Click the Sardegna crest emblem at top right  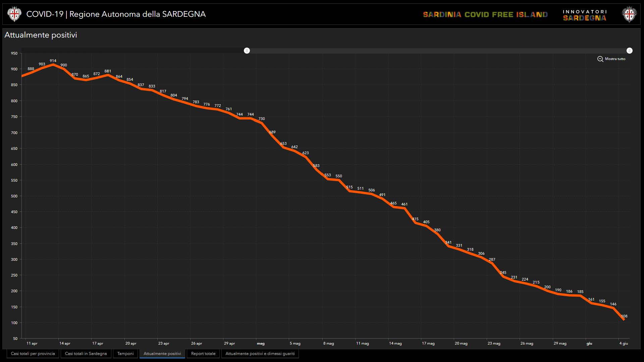click(629, 14)
